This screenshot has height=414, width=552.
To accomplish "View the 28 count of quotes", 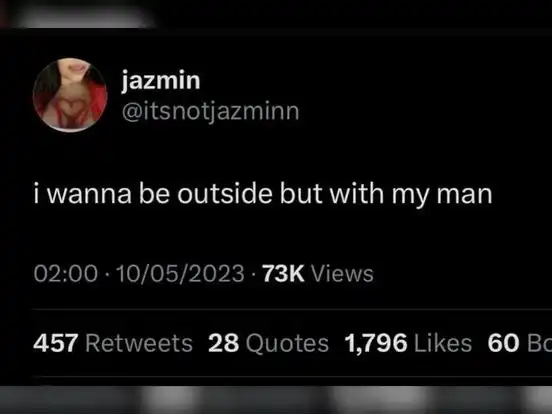I will pos(224,343).
